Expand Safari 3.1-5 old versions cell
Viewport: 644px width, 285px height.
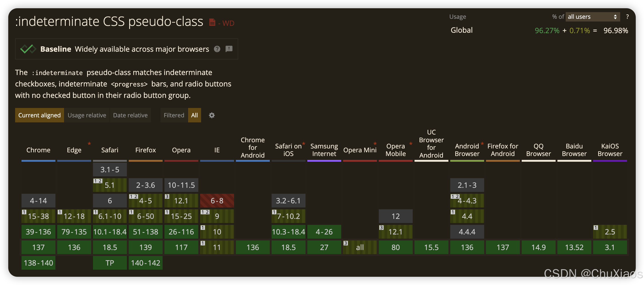tap(110, 169)
